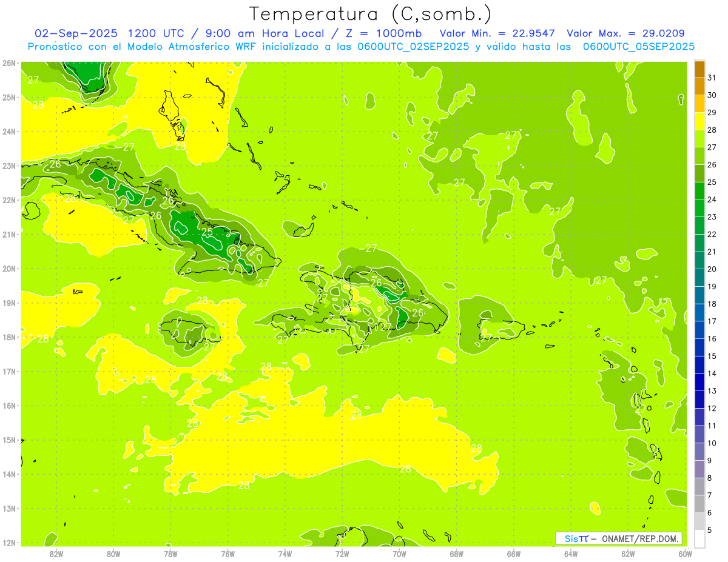The width and height of the screenshot is (728, 562).
Task: Click the 74W longitude axis label
Action: tap(285, 554)
